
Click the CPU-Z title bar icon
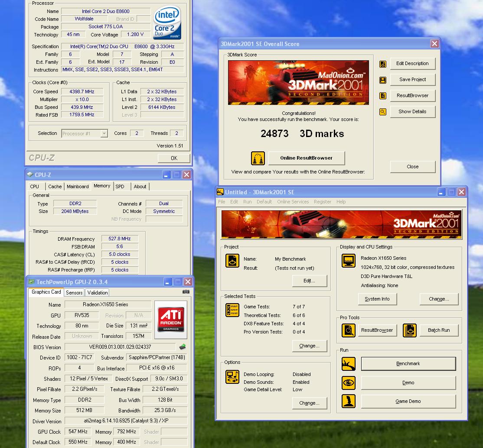30,174
